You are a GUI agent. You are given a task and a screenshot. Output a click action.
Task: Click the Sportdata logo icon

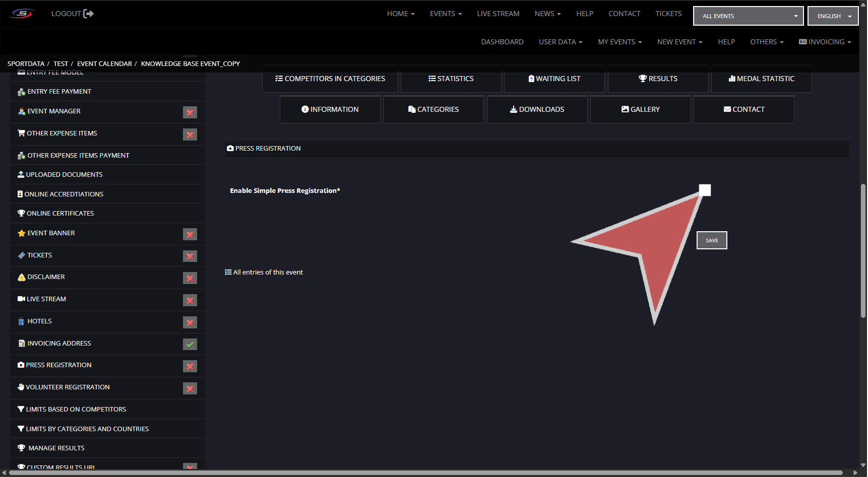pos(22,14)
